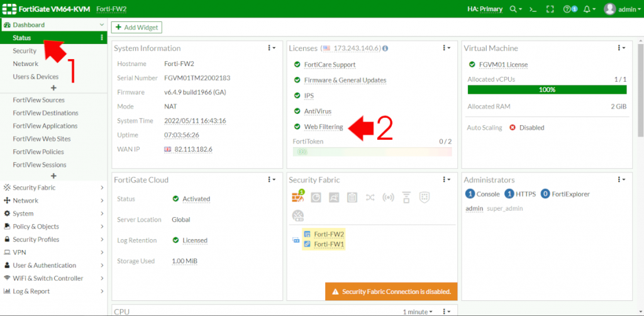Image resolution: width=644 pixels, height=316 pixels.
Task: Open FortiView Destinations
Action: pos(45,113)
